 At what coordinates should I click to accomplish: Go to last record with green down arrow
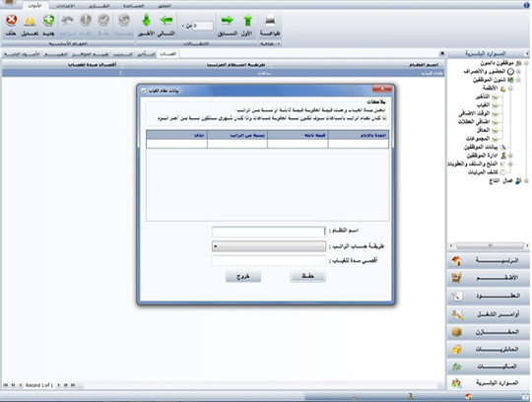click(146, 21)
